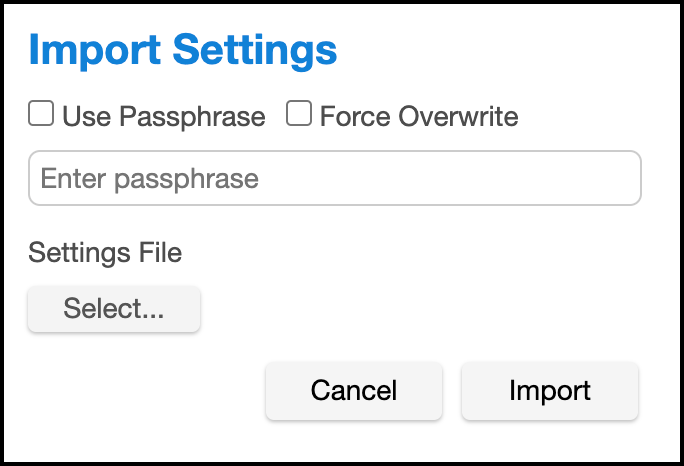Viewport: 684px width, 466px height.
Task: Choose a settings file via Select...
Action: click(x=114, y=309)
